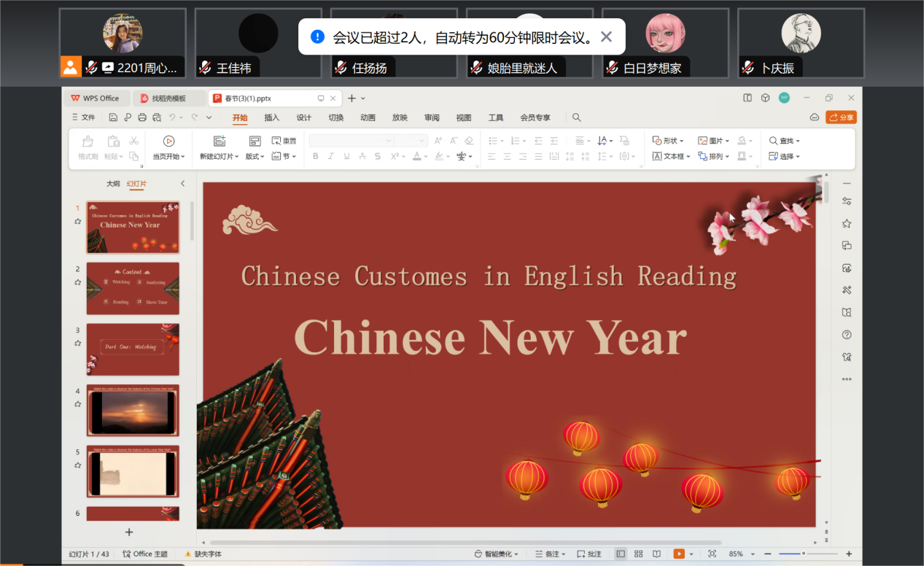Open the 插入 ribbon tab
This screenshot has height=566, width=924.
[x=271, y=117]
